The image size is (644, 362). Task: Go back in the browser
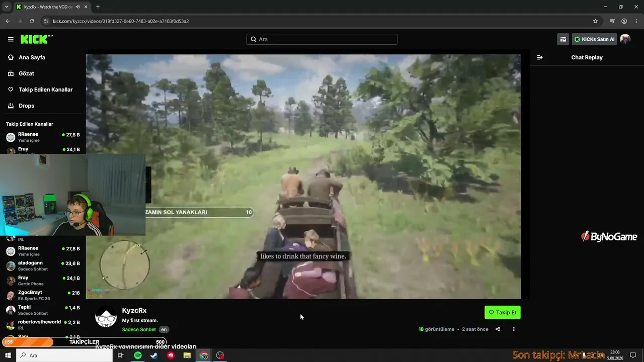(x=8, y=21)
